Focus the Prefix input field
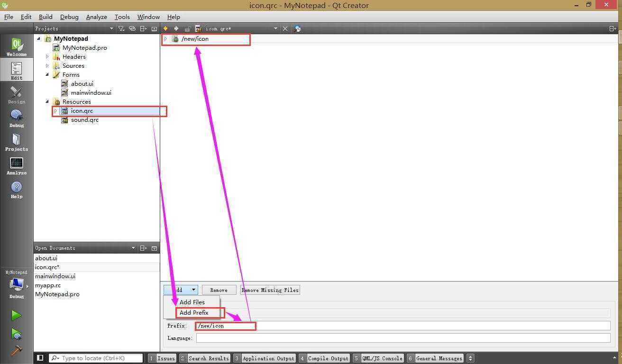Viewport: 622px width, 364px height. tap(403, 326)
